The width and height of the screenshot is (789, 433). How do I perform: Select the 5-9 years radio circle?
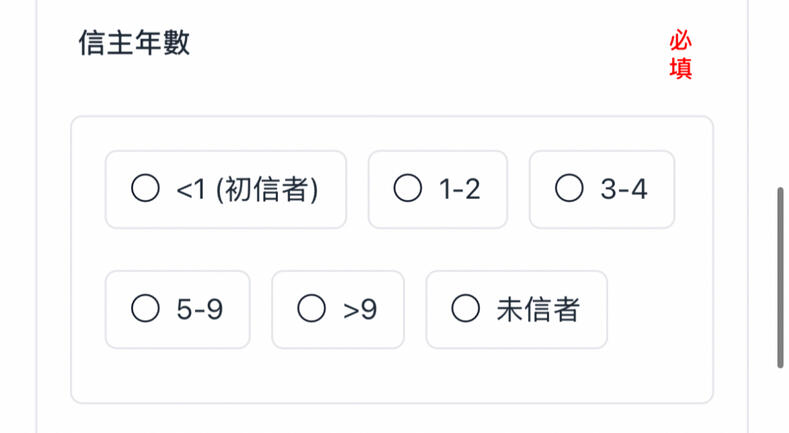(145, 309)
